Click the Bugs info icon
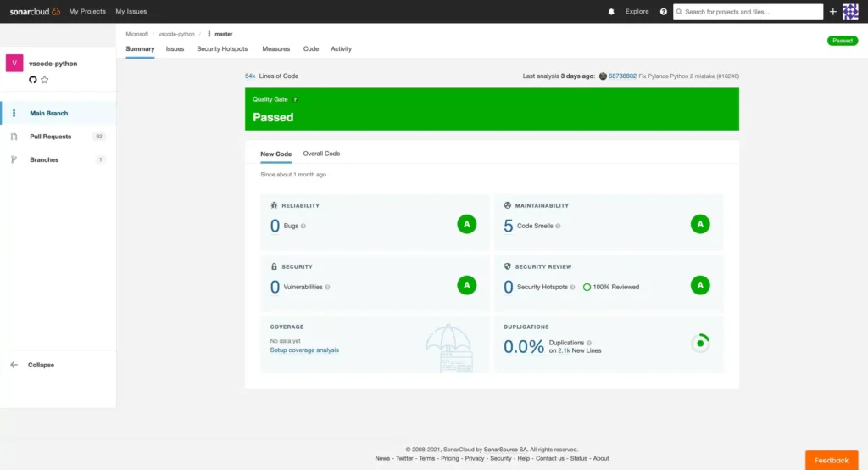The height and width of the screenshot is (470, 868). [303, 227]
